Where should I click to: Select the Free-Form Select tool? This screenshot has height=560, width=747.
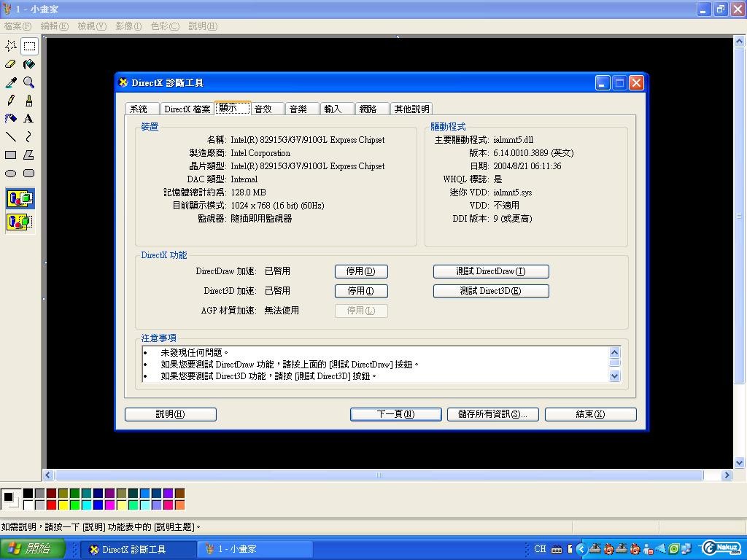11,46
